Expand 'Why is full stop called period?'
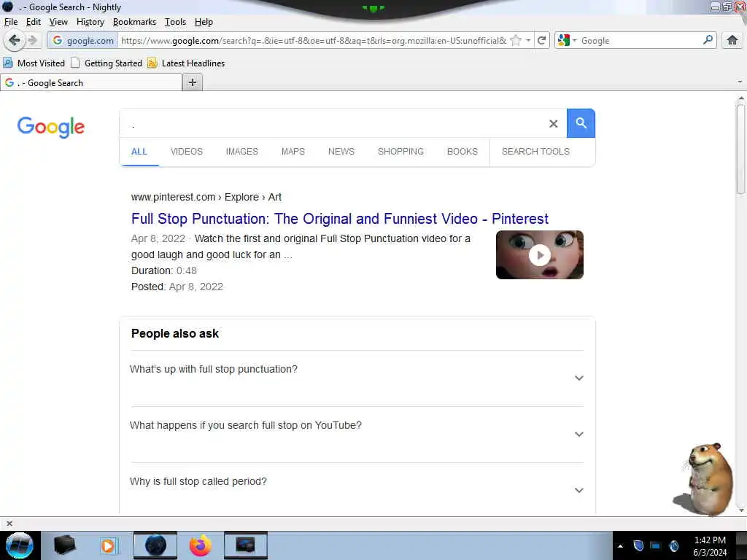The height and width of the screenshot is (560, 747). coord(356,491)
